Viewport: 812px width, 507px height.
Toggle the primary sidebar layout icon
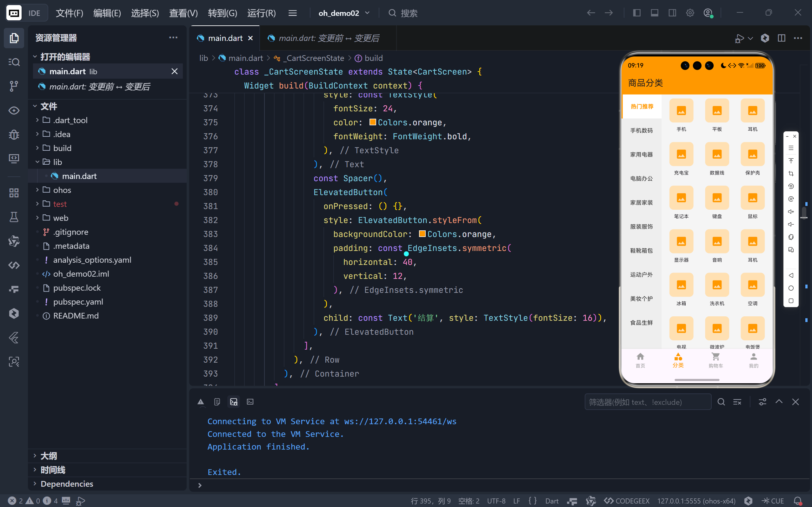[x=636, y=13]
